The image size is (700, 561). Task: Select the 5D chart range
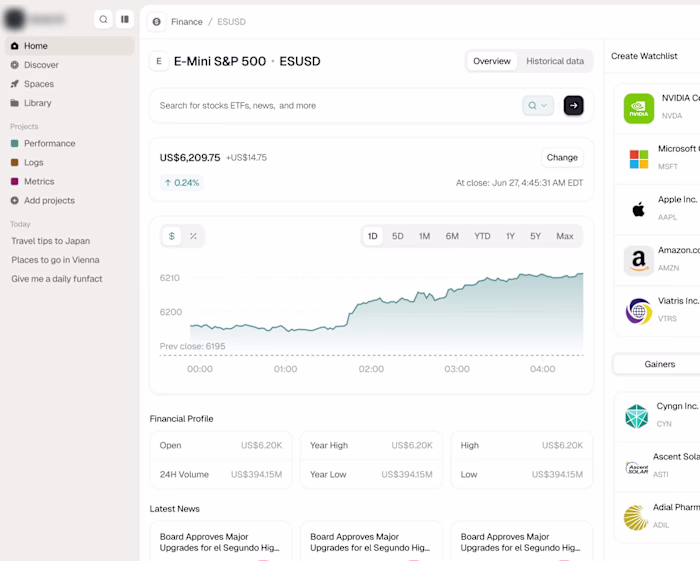(x=398, y=236)
